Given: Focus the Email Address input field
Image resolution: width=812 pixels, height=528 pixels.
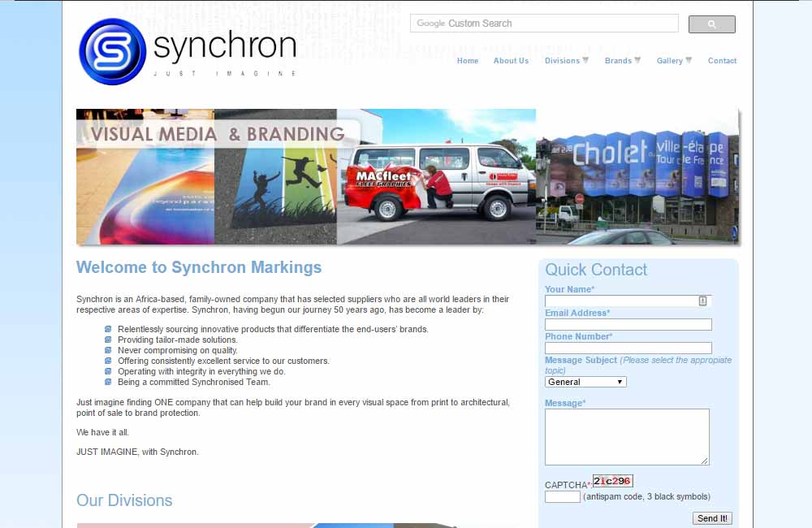Looking at the screenshot, I should (628, 324).
